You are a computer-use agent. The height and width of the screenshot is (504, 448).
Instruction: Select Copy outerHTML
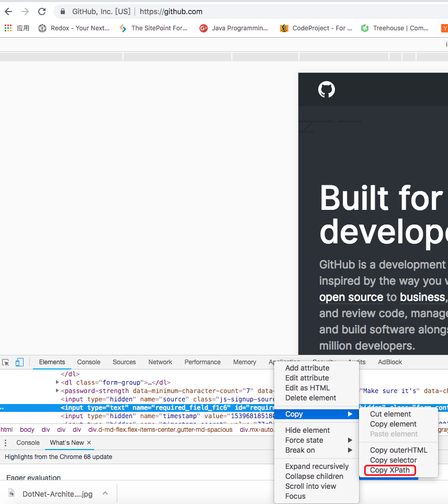click(398, 450)
